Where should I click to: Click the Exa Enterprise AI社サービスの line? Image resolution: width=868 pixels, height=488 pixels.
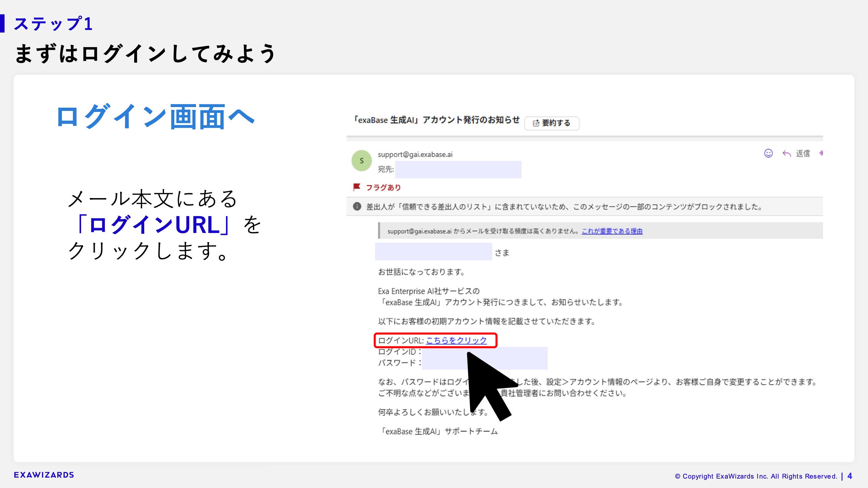coord(428,291)
